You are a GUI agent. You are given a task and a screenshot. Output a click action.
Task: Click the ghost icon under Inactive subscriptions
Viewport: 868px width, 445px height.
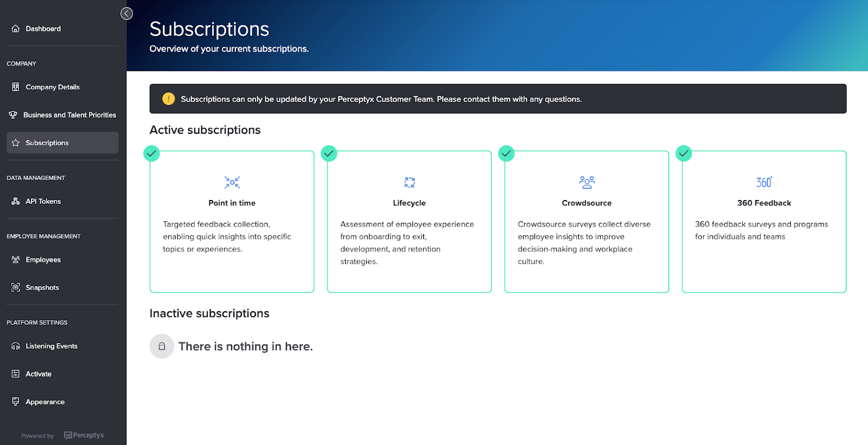[x=162, y=346]
